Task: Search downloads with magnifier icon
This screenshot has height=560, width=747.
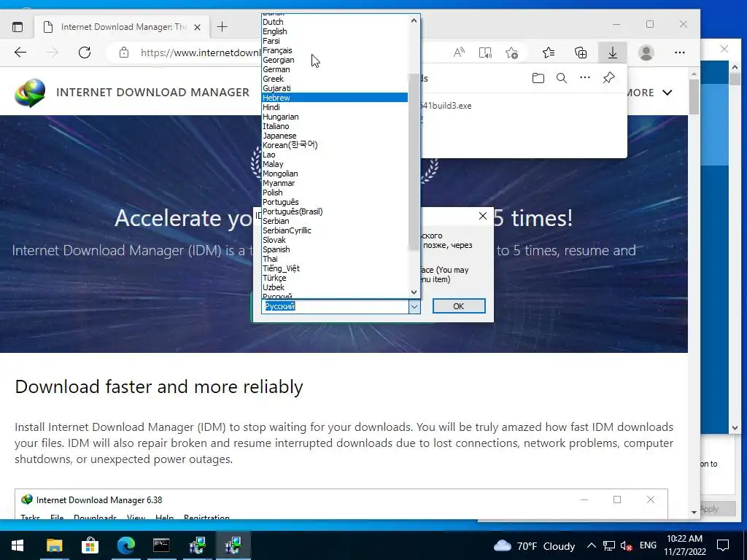Action: click(x=562, y=78)
